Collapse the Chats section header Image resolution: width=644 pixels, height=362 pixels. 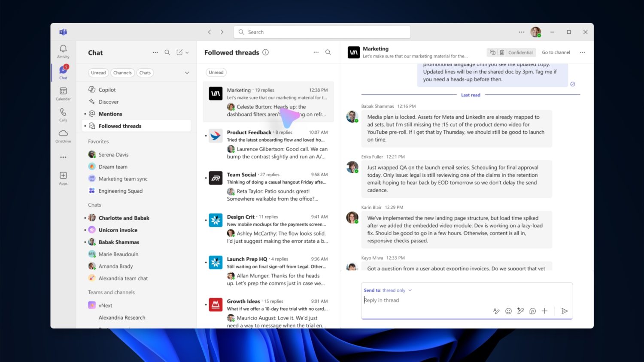94,205
